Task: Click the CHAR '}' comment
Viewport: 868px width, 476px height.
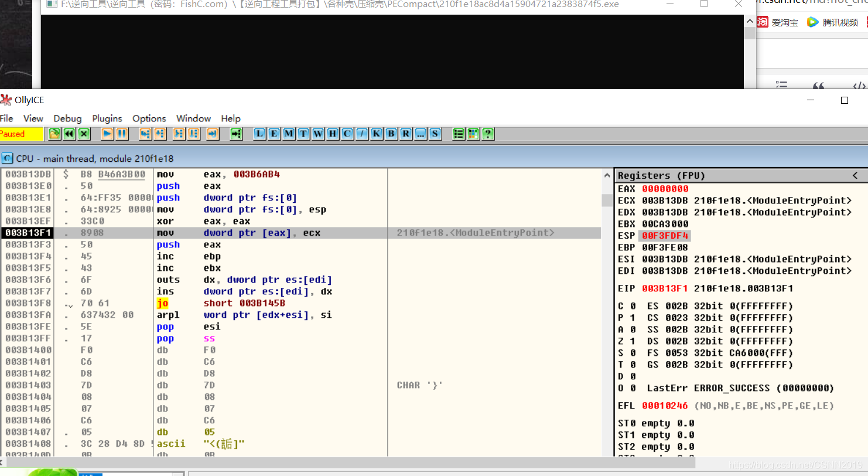Action: [x=420, y=385]
